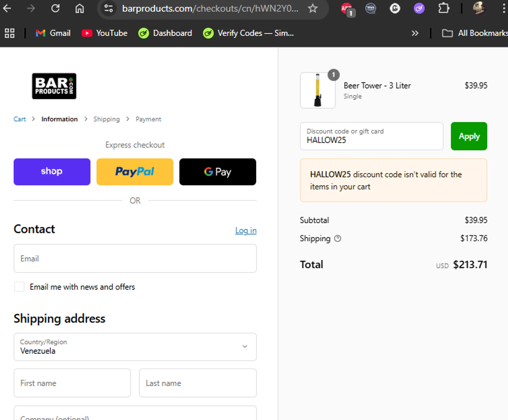Screen dimensions: 508x420
Task: Open the browser home page icon
Action: [x=80, y=8]
